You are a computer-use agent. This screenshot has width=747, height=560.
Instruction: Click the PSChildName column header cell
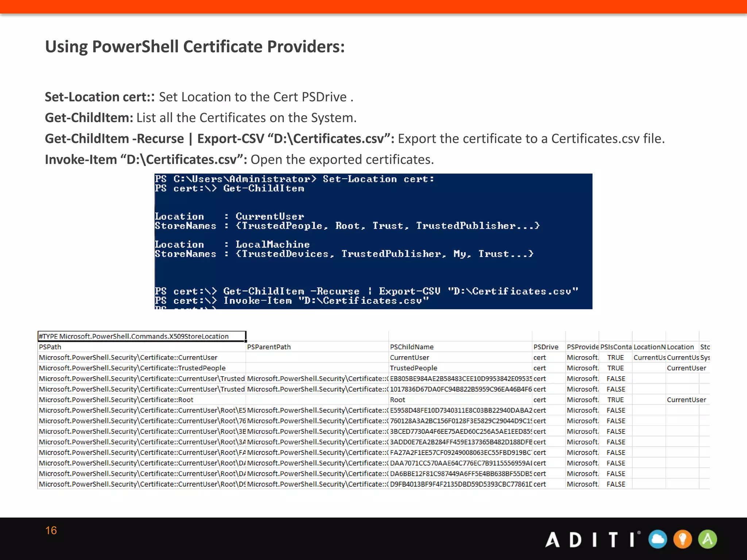point(460,347)
